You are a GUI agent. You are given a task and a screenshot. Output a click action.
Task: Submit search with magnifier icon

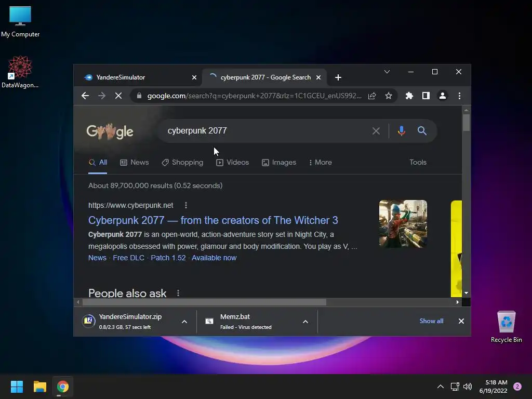click(x=422, y=130)
